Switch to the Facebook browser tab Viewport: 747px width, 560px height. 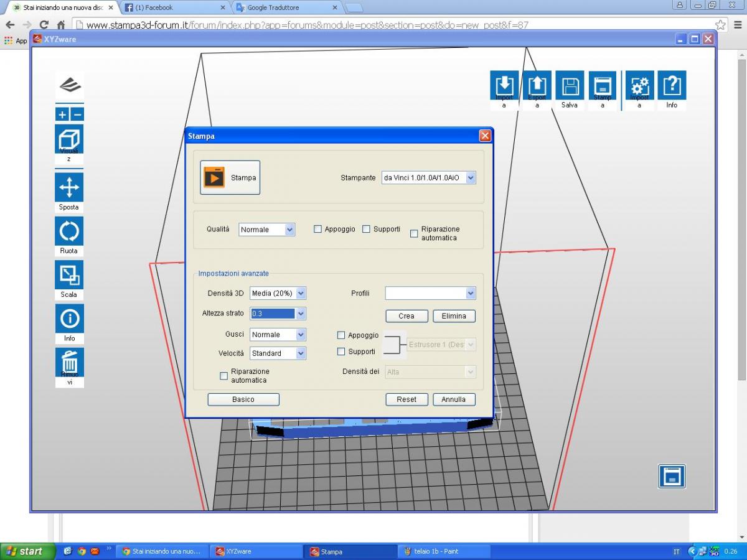[174, 7]
